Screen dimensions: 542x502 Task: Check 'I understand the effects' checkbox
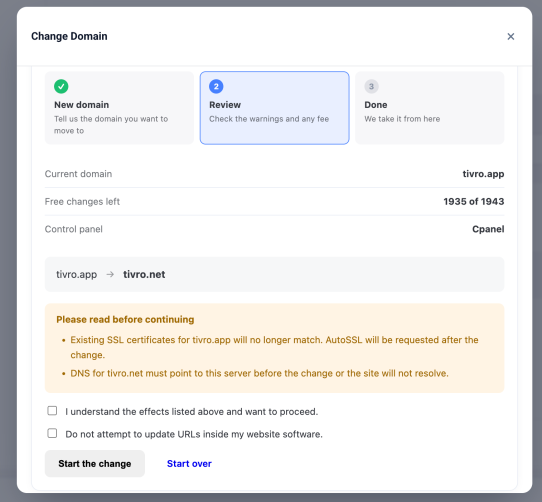tap(52, 411)
